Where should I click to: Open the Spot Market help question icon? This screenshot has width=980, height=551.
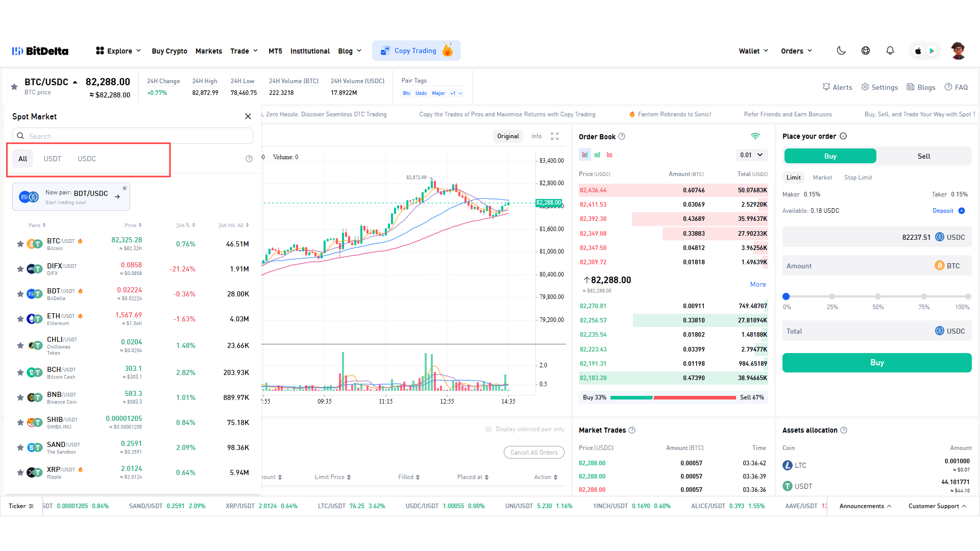click(249, 159)
